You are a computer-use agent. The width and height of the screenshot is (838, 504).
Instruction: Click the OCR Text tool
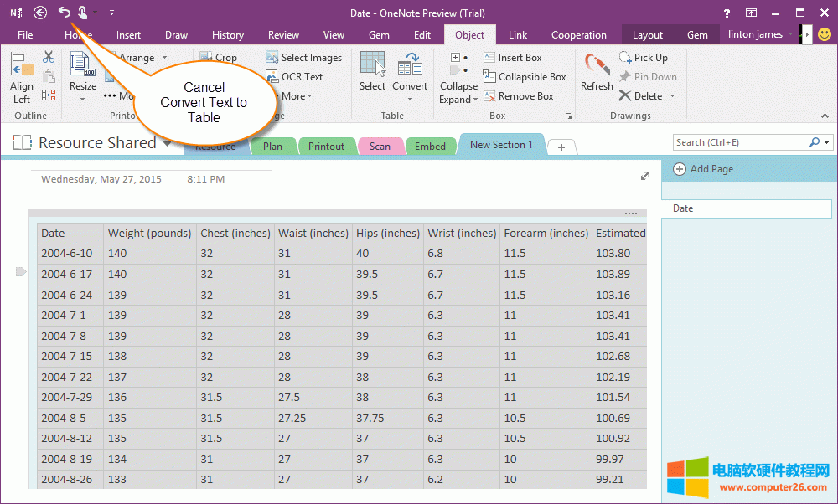(294, 77)
